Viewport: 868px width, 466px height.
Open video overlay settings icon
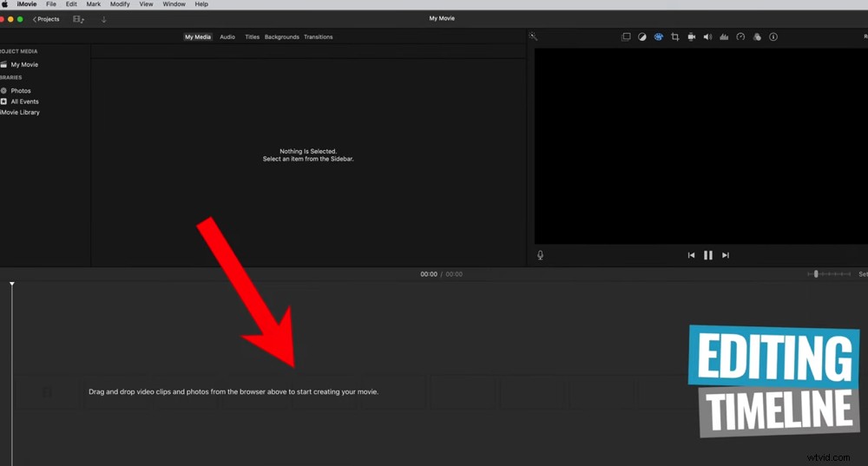coord(626,37)
